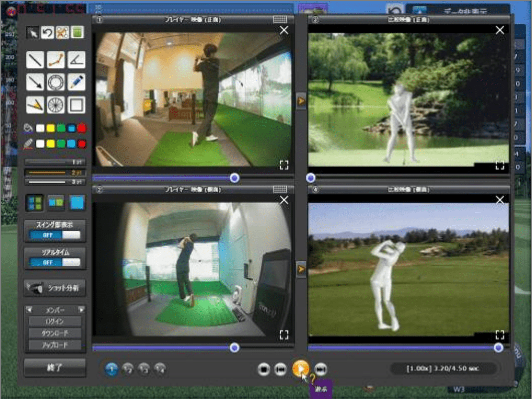Pick the freehand pencil tool
The width and height of the screenshot is (532, 399).
tap(76, 82)
